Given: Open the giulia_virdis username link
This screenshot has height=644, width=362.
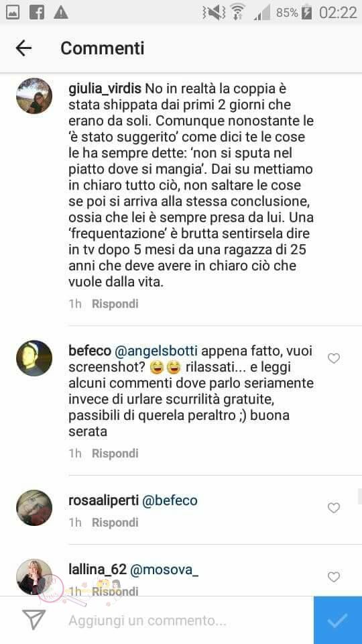Looking at the screenshot, I should tap(105, 89).
